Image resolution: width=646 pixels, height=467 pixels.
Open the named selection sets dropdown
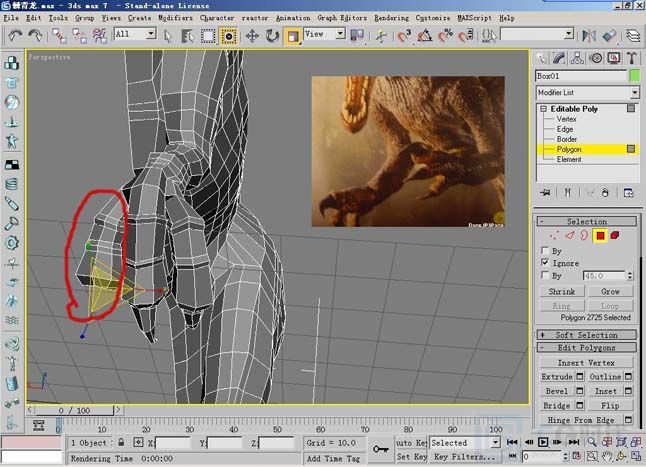(537, 34)
